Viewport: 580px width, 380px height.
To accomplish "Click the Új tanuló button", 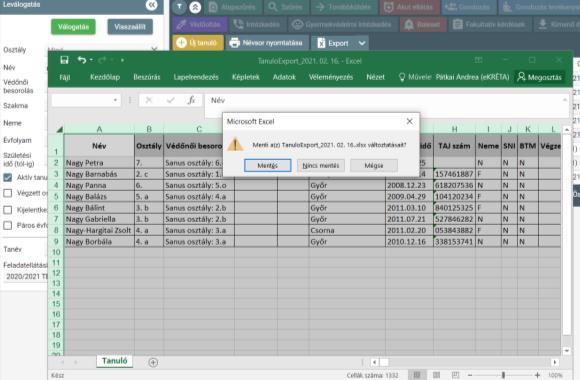I will [198, 43].
